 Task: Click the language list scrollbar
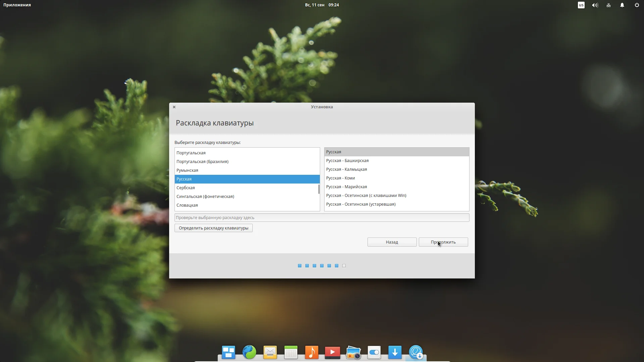pyautogui.click(x=319, y=189)
